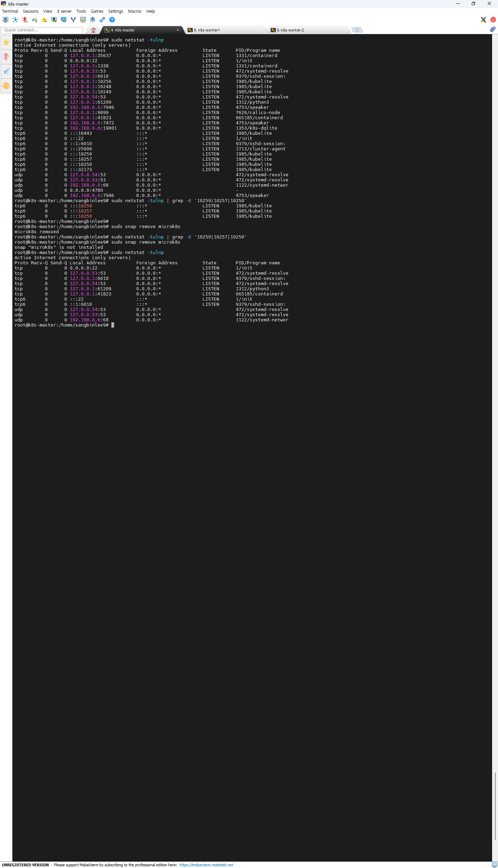Open the Sessions menu

coord(30,11)
